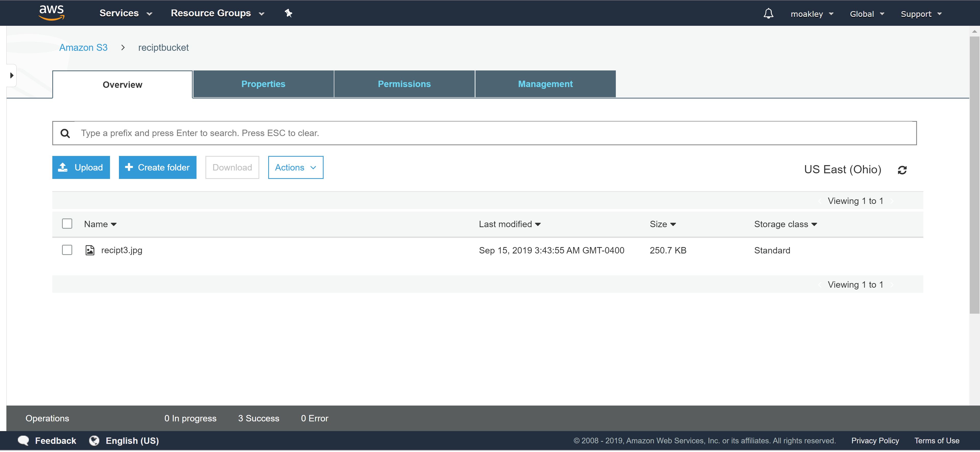
Task: Click the prefix search input field
Action: click(x=495, y=133)
